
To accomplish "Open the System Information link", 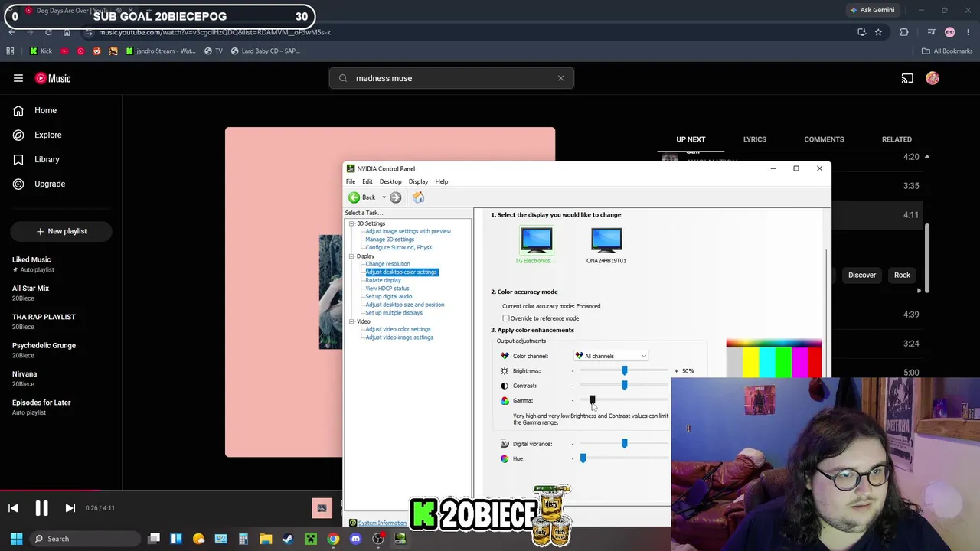I will coord(382,523).
